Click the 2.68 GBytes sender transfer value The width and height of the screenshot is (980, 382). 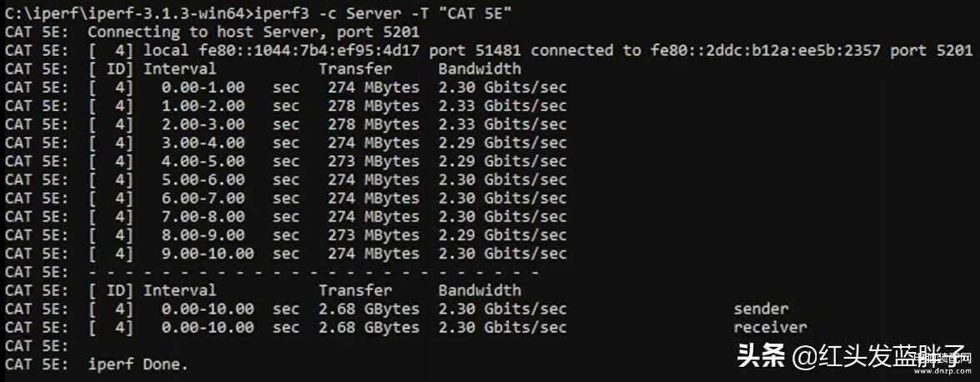369,309
